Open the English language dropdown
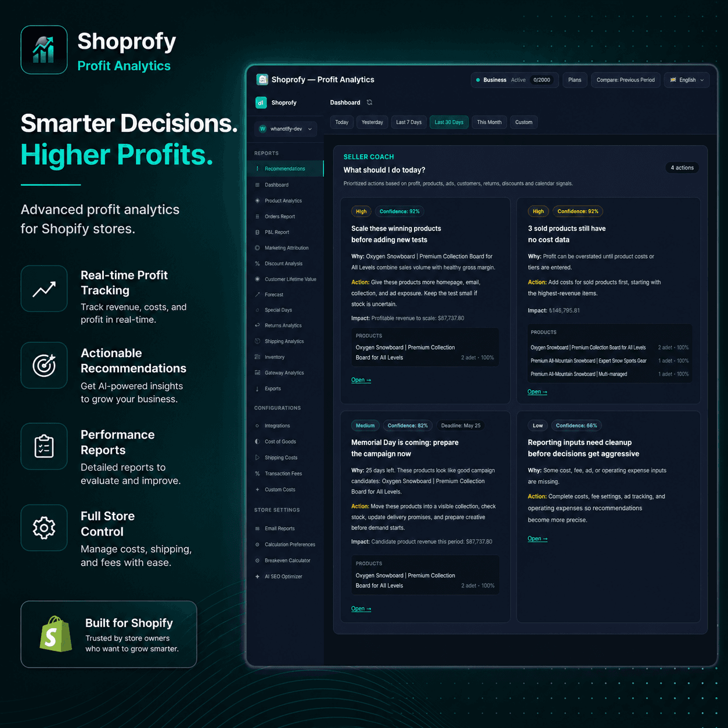This screenshot has width=728, height=728. 687,80
